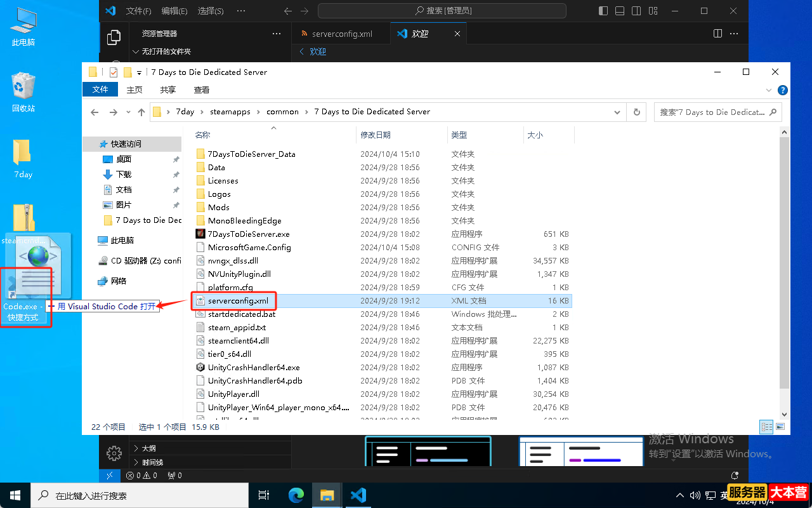812x508 pixels.
Task: Click the VS Code logo in title bar
Action: click(x=110, y=11)
